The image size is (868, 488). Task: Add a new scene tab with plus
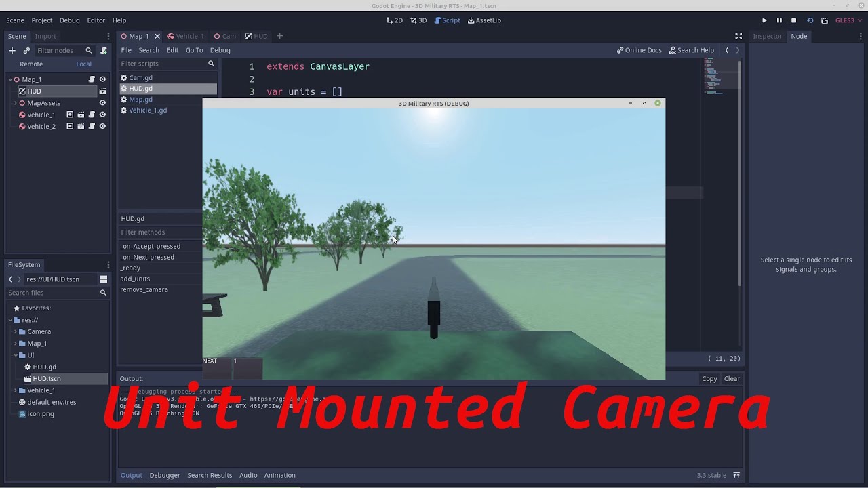[279, 36]
